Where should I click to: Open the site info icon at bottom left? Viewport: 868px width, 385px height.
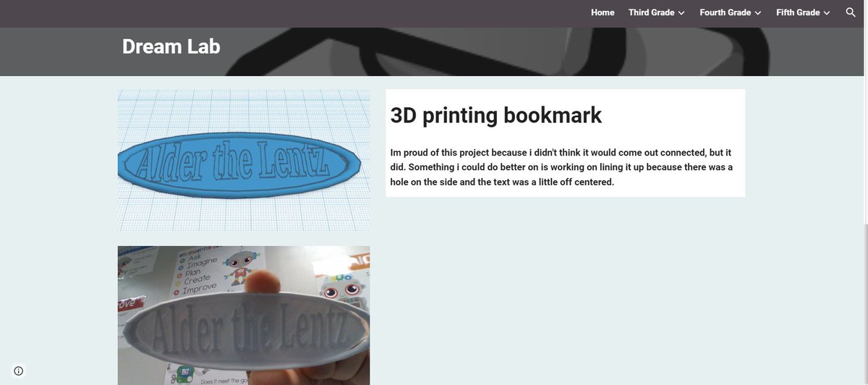(19, 371)
